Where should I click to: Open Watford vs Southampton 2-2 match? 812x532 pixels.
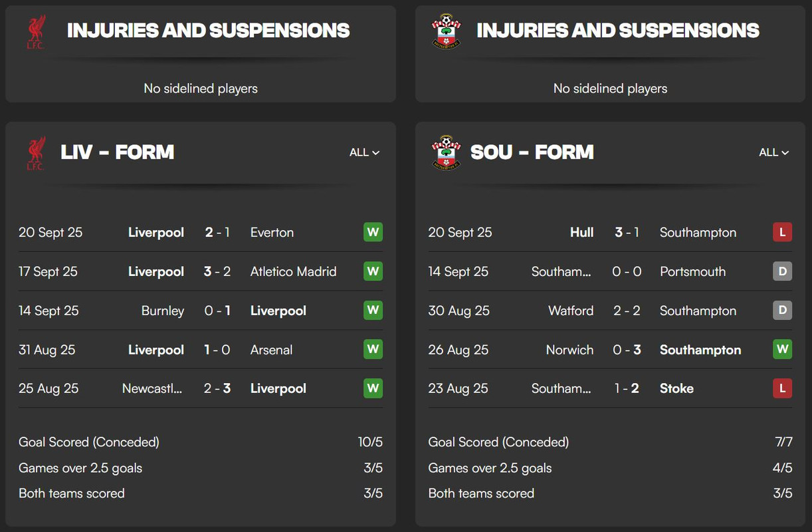610,311
